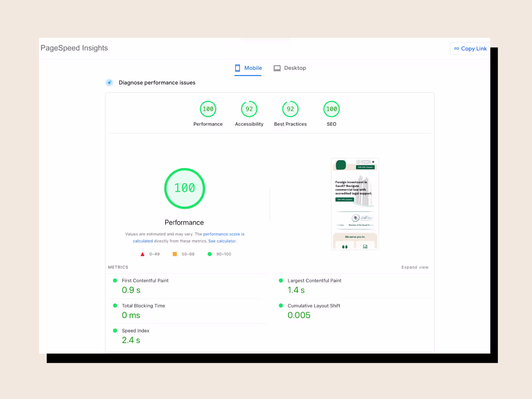The image size is (532, 399).
Task: Click the large 100 Performance gauge
Action: coord(185,188)
